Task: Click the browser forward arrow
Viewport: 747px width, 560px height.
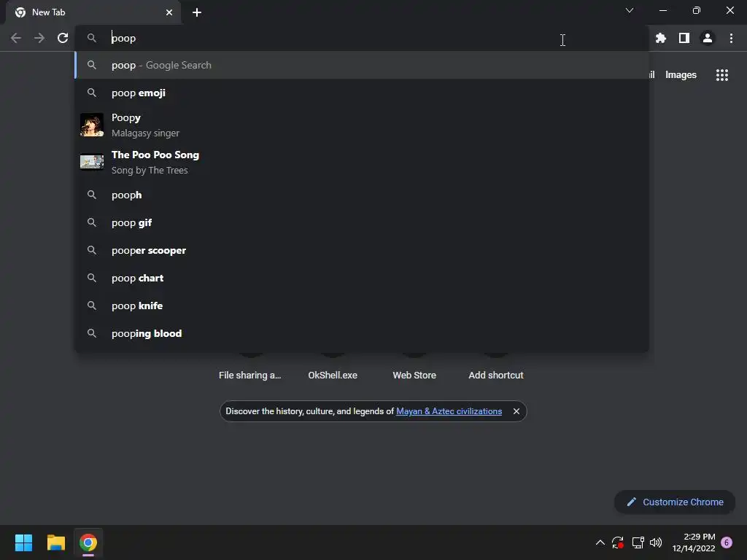Action: (39, 38)
